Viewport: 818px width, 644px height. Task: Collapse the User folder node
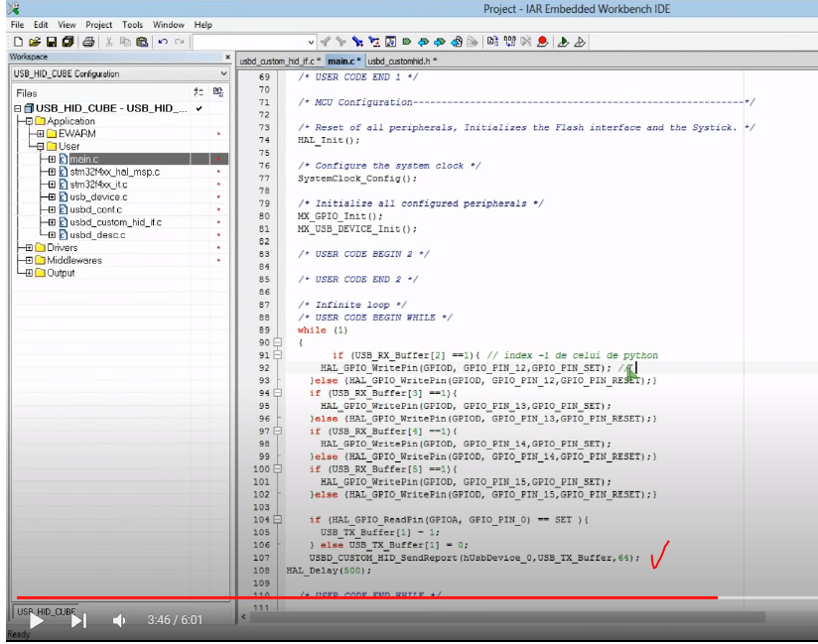[40, 147]
